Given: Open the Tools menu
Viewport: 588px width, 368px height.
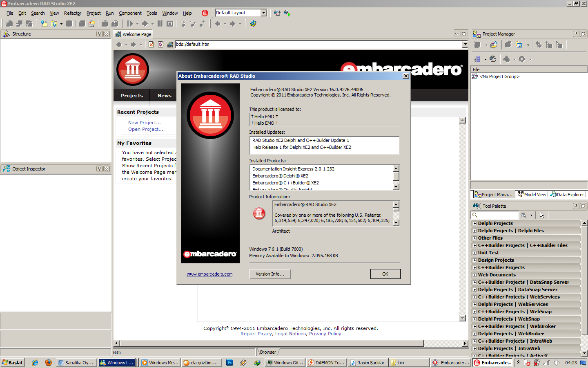Looking at the screenshot, I should click(152, 13).
